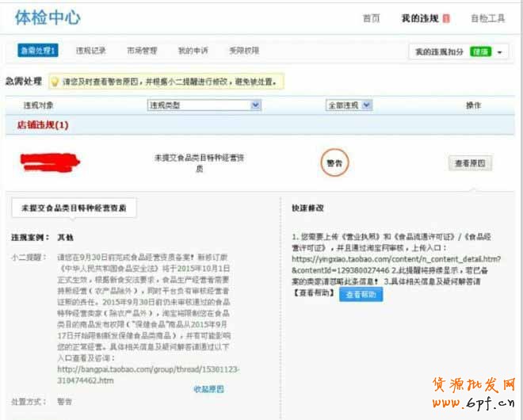This screenshot has width=523, height=420.
Task: Open 自检工具 in top navigation
Action: point(487,18)
